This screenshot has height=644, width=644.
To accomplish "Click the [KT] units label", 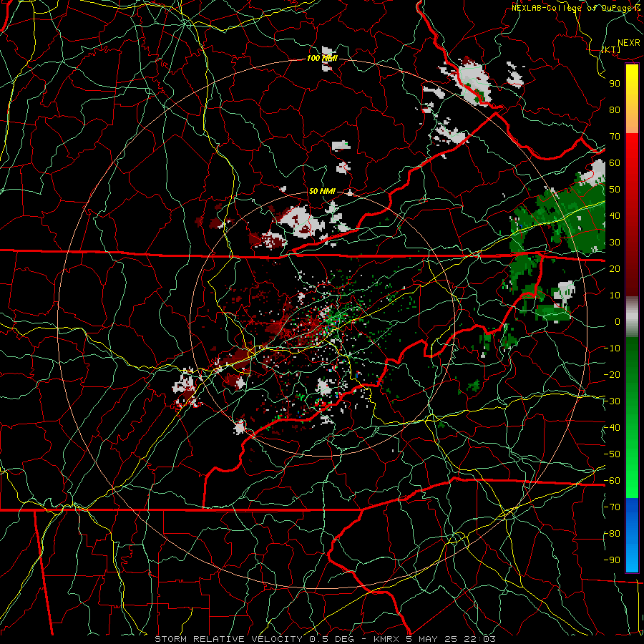I will click(611, 49).
